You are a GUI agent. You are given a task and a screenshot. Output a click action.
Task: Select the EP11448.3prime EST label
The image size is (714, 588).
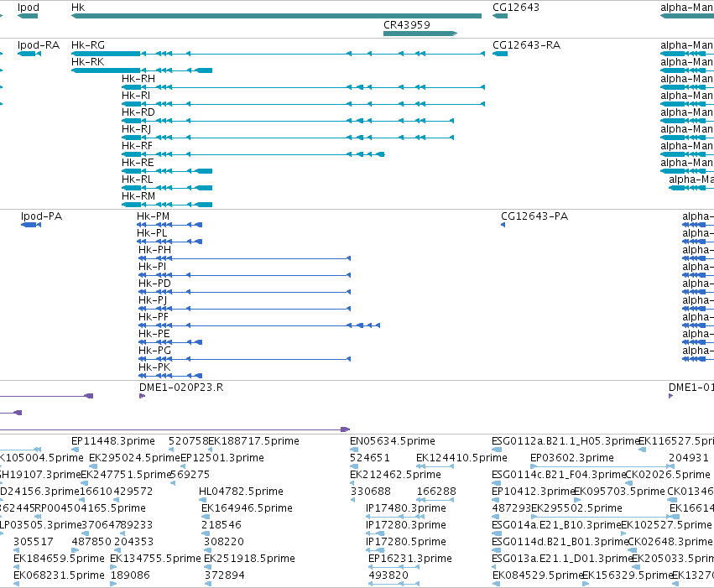[x=113, y=441]
